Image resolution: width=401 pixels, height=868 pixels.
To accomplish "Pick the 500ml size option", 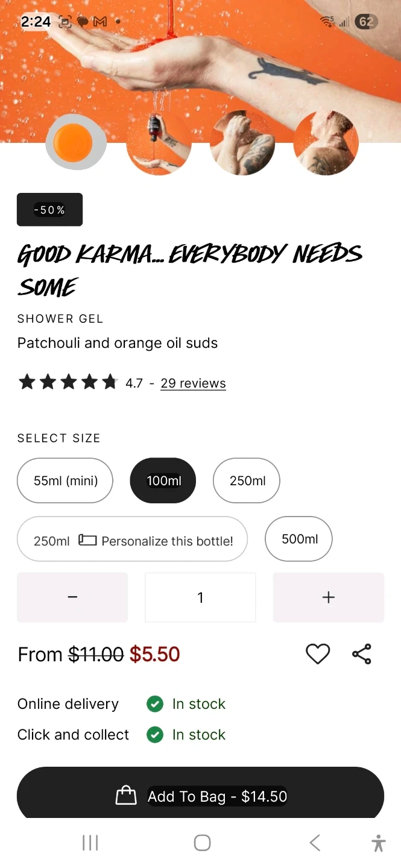I will click(x=299, y=539).
